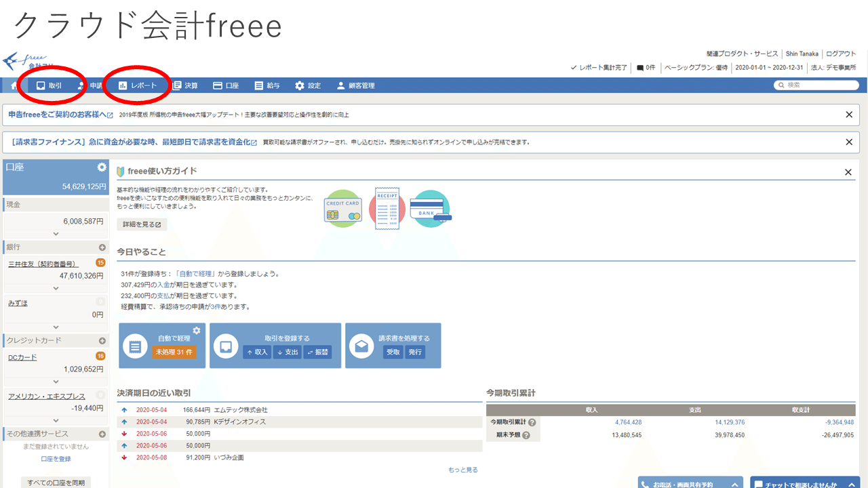Open the DCカード account link
The width and height of the screenshot is (868, 488).
click(x=22, y=357)
